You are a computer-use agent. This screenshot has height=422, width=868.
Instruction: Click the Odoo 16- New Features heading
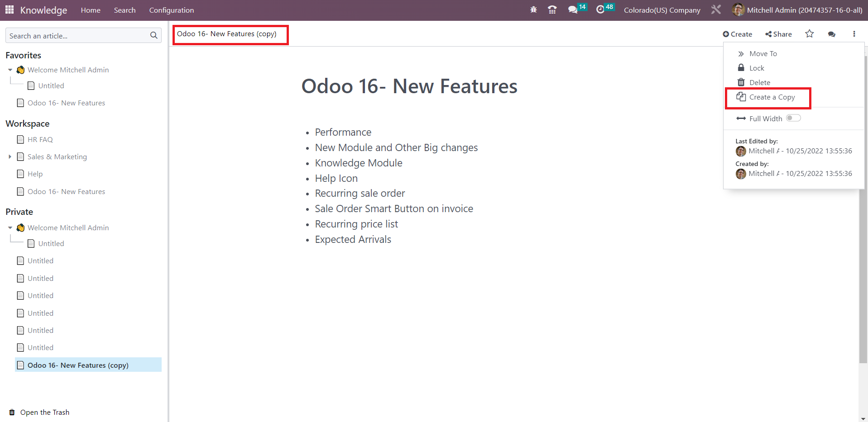pyautogui.click(x=409, y=86)
